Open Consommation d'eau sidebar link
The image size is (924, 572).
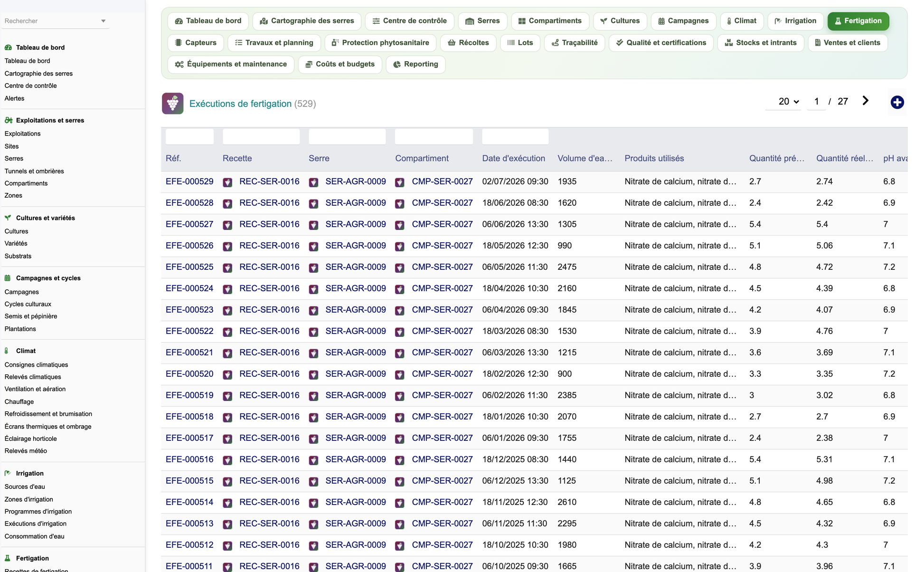coord(35,536)
